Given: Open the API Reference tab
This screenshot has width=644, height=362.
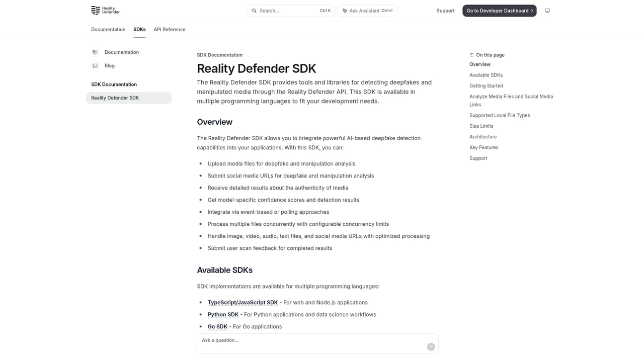Looking at the screenshot, I should 170,30.
